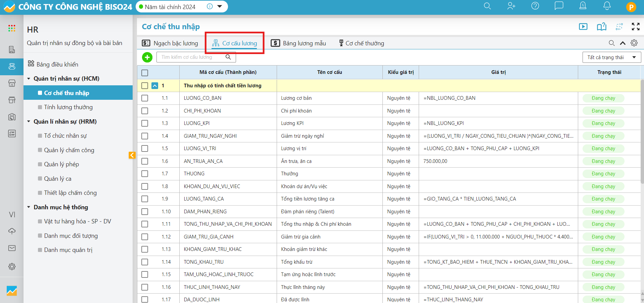This screenshot has width=644, height=303.
Task: Open the chat messages icon in header
Action: [559, 6]
